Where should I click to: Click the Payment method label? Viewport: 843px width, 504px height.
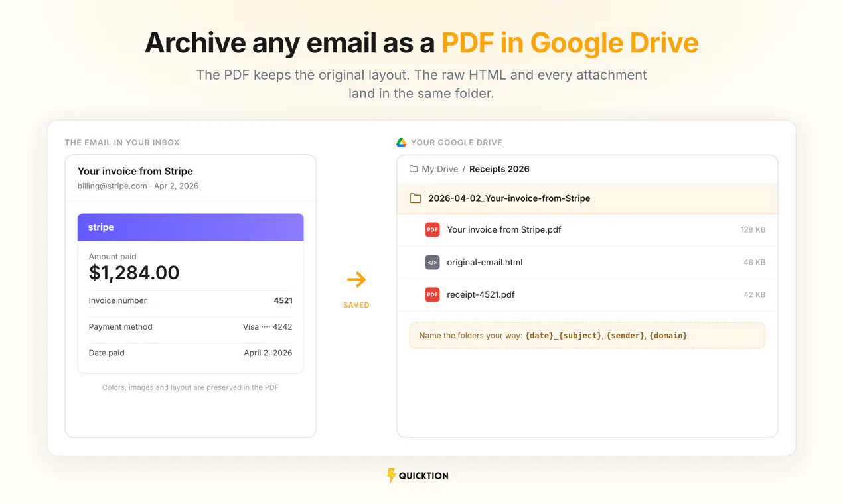[x=120, y=327]
